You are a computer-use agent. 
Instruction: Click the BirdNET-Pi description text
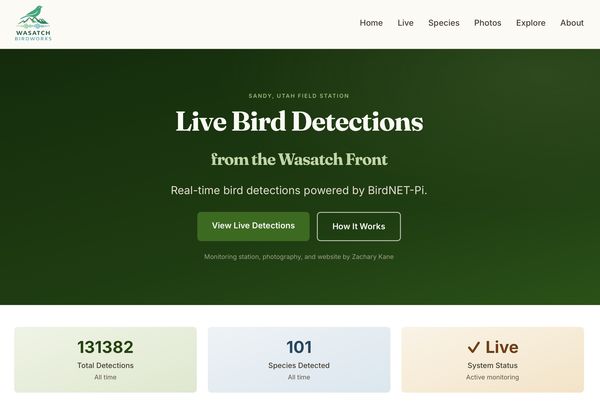coord(299,190)
